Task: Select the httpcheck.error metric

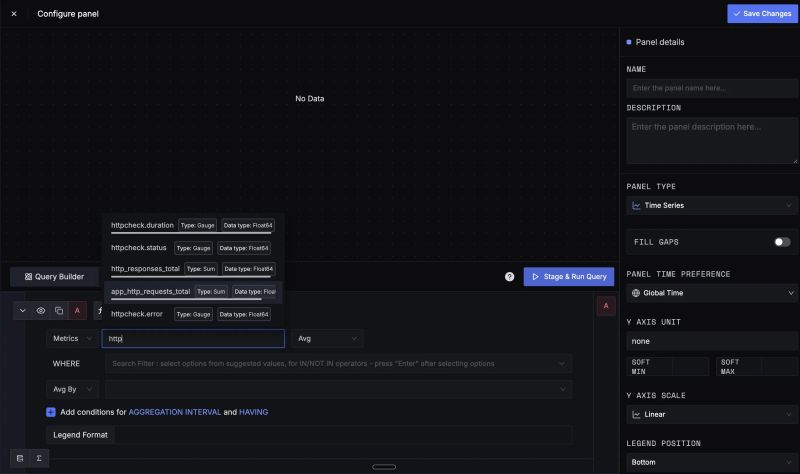Action: (192, 314)
